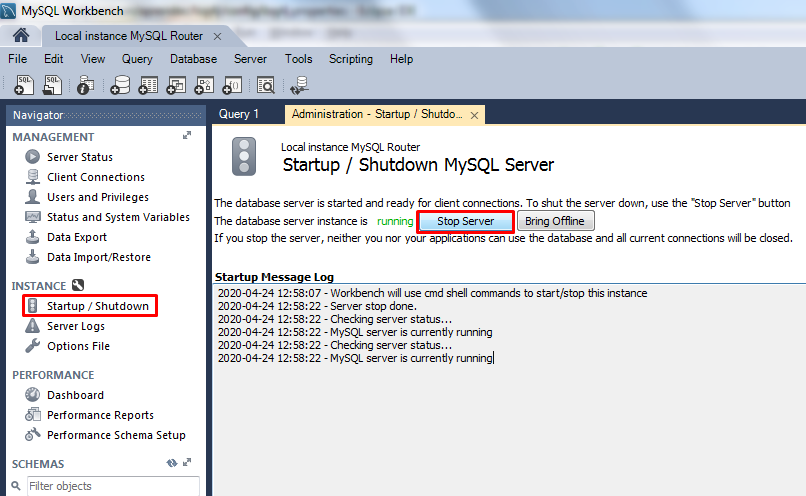Open the Help menu
806x496 pixels.
(401, 59)
